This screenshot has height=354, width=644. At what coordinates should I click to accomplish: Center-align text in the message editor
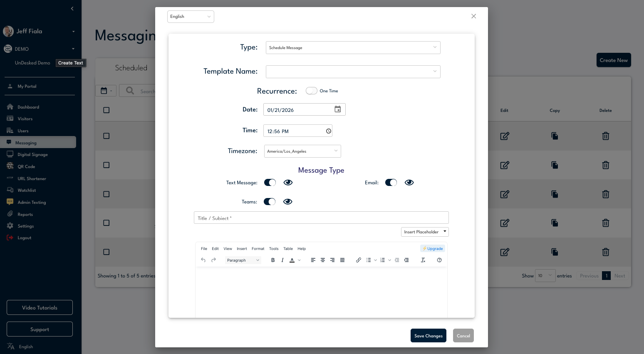(323, 260)
